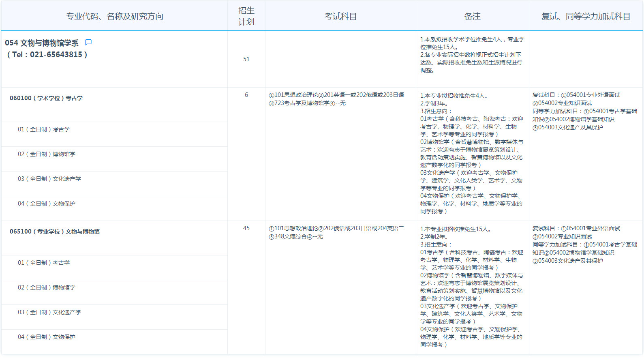Click the Tel: 021-65643815 phone number
Screen dimensions: 644x358
click(47, 55)
